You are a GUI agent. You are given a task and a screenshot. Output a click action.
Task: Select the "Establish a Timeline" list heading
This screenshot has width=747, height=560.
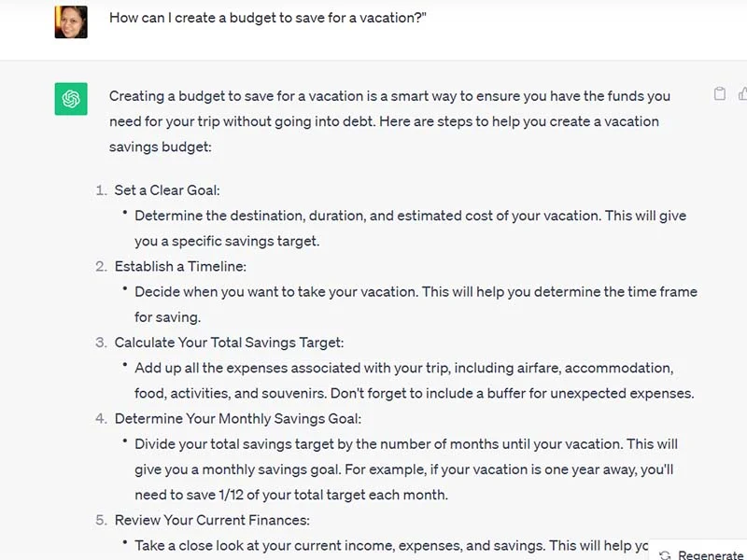pyautogui.click(x=180, y=266)
